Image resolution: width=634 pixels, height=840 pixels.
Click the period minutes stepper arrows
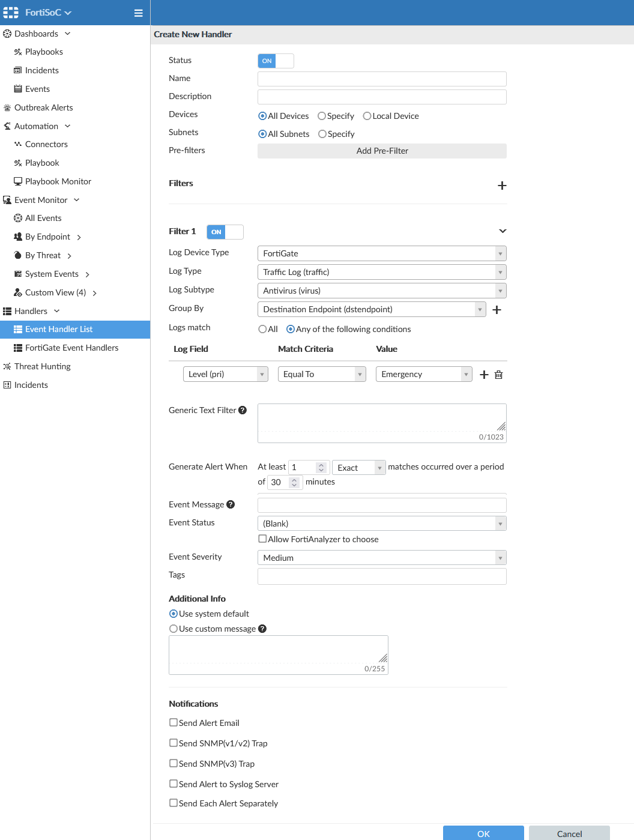294,482
